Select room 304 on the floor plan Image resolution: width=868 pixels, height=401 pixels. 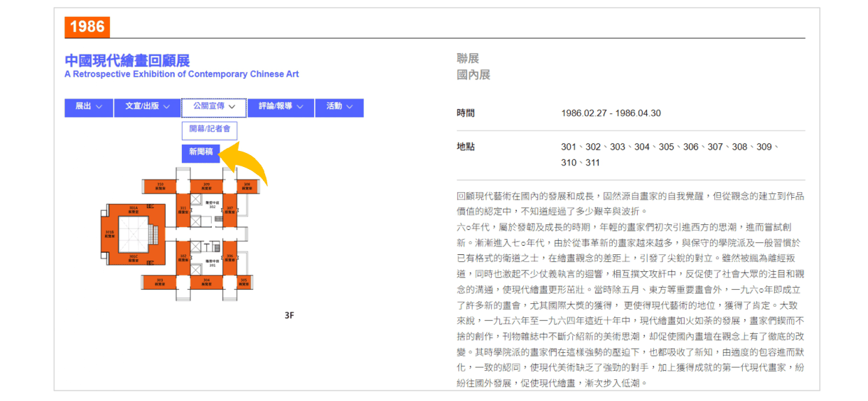pos(206,282)
